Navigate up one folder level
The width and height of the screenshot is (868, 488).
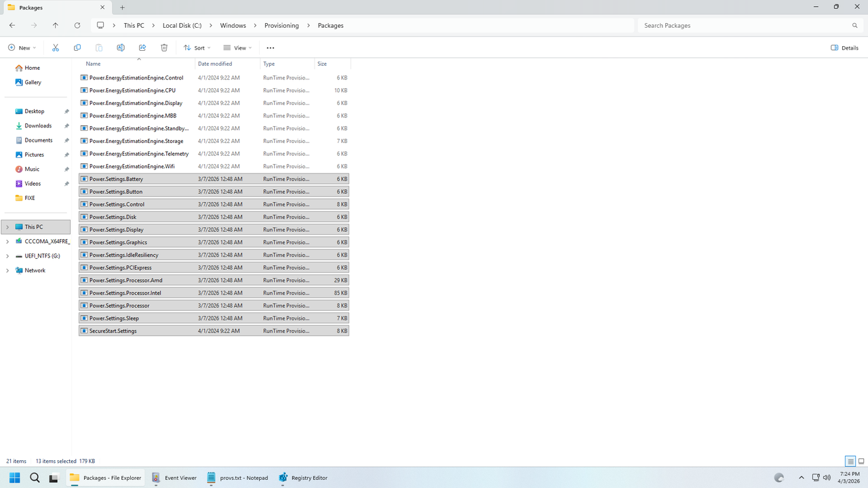click(56, 26)
